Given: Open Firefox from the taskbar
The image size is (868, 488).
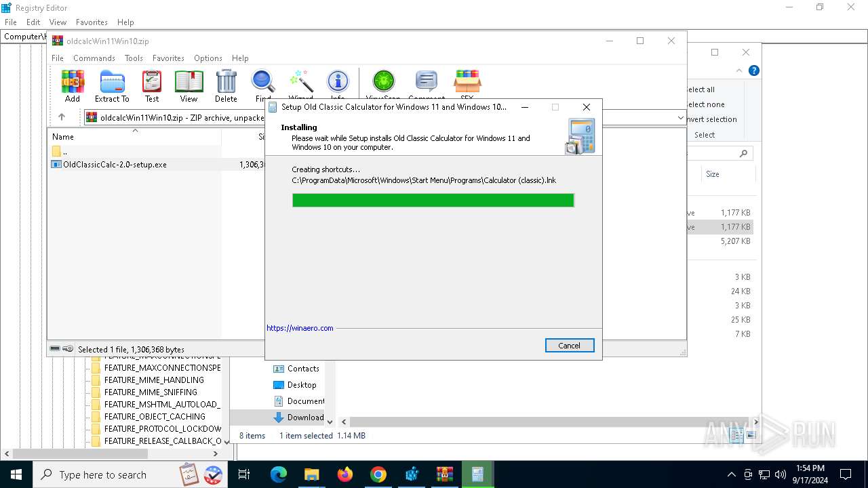Looking at the screenshot, I should point(345,474).
